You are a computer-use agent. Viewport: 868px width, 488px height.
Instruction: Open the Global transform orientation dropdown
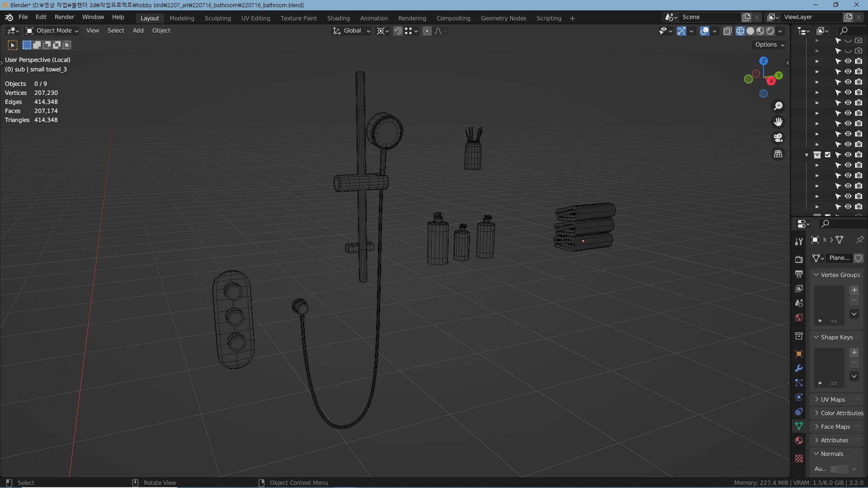(x=352, y=31)
